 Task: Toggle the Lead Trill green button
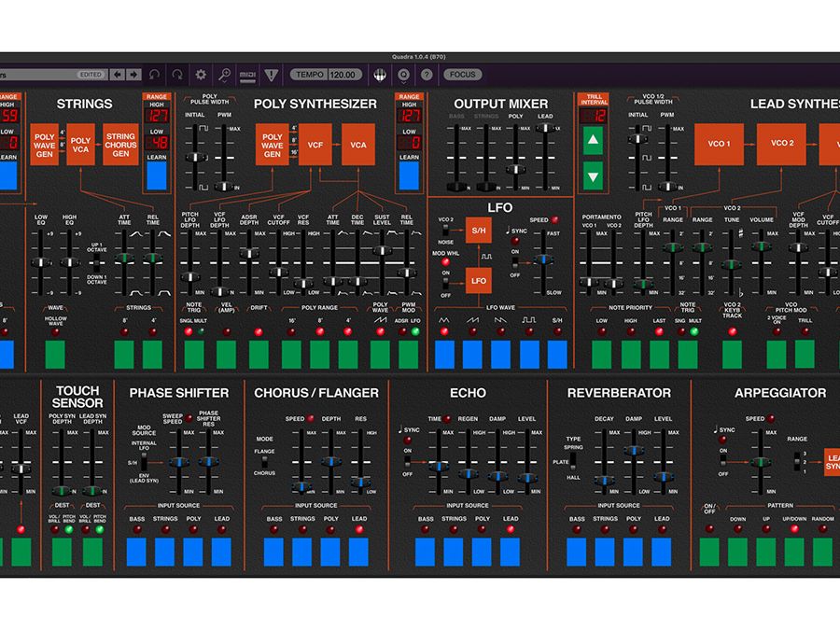click(x=805, y=355)
